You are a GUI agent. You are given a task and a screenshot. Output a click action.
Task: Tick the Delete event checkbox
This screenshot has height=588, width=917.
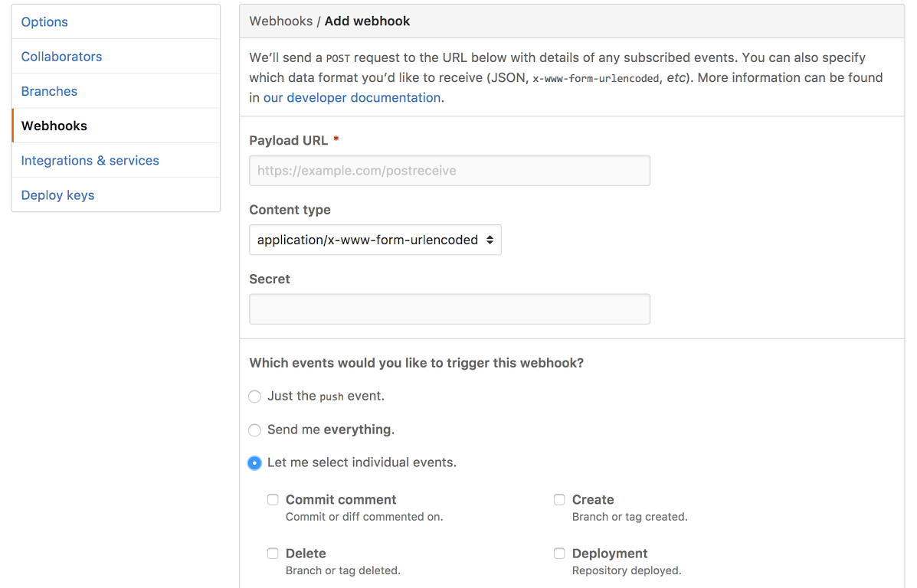pos(273,554)
